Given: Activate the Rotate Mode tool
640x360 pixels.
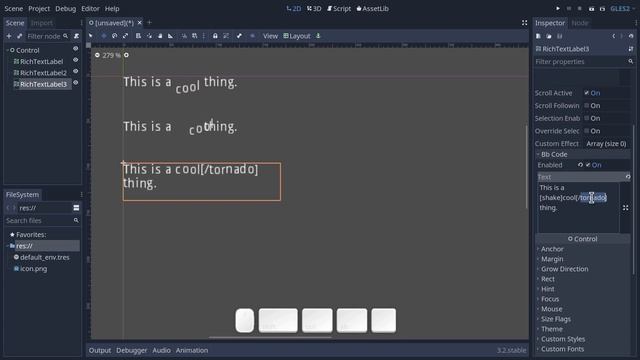Looking at the screenshot, I should 115,36.
